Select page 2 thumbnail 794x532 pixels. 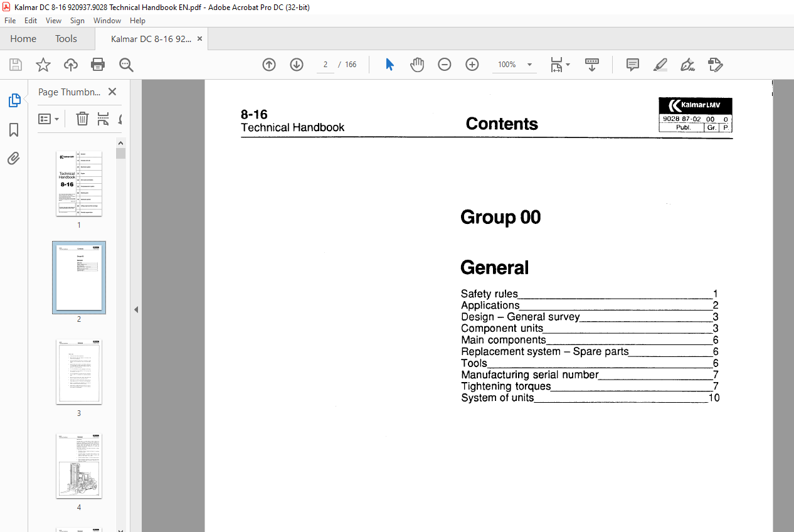[x=79, y=277]
